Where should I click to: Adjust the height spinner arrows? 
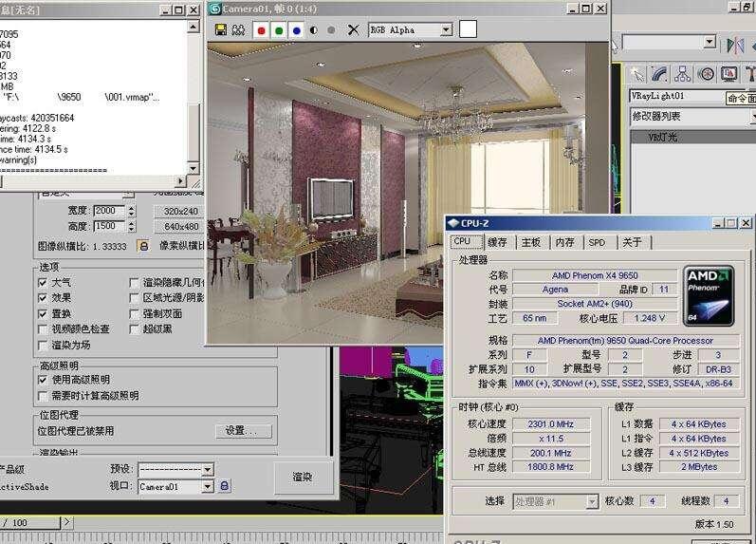[x=131, y=226]
